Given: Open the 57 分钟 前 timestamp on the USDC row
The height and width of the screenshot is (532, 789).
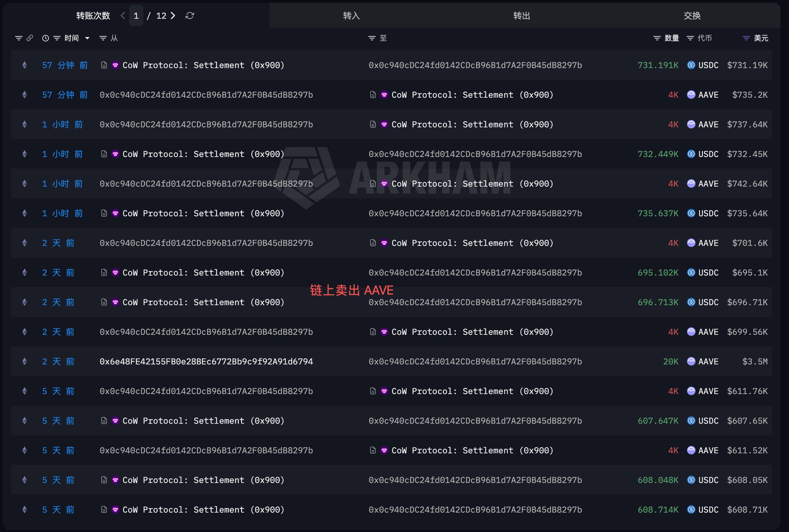Looking at the screenshot, I should [65, 65].
